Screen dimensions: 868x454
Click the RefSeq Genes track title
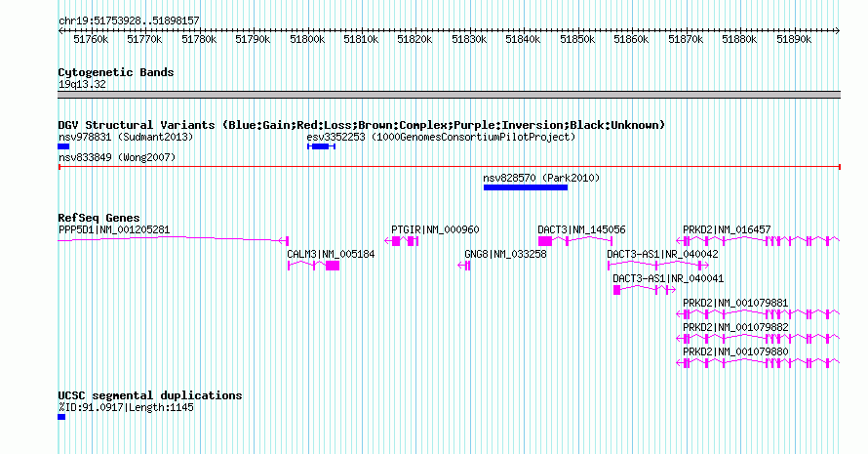click(x=99, y=218)
